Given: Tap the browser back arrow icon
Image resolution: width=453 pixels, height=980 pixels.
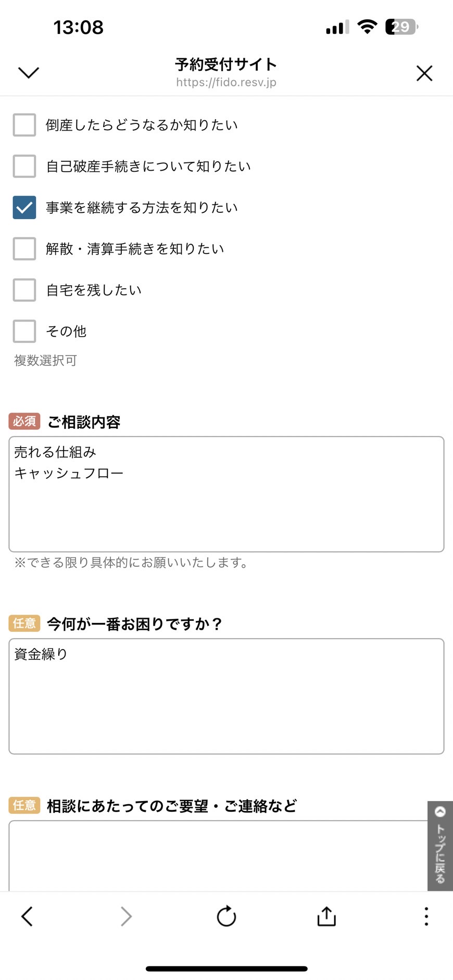Looking at the screenshot, I should [27, 916].
